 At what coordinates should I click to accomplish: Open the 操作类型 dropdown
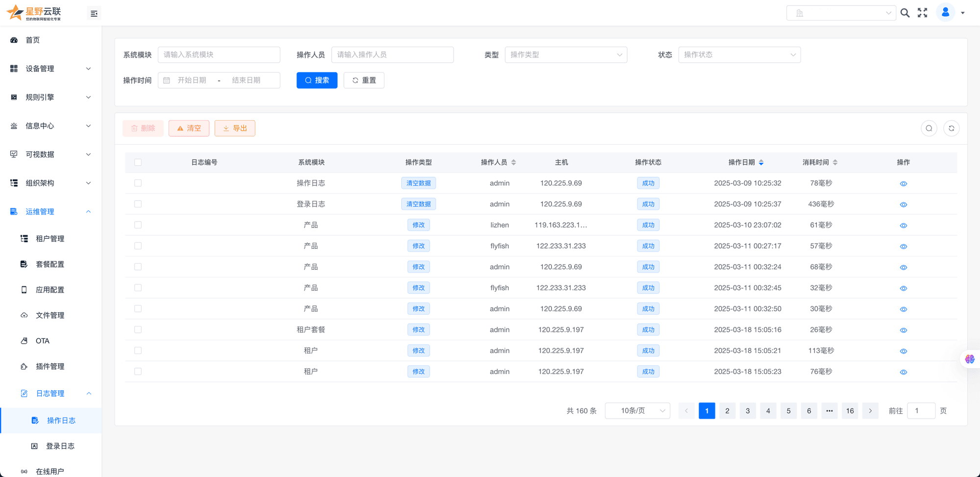[x=565, y=55]
